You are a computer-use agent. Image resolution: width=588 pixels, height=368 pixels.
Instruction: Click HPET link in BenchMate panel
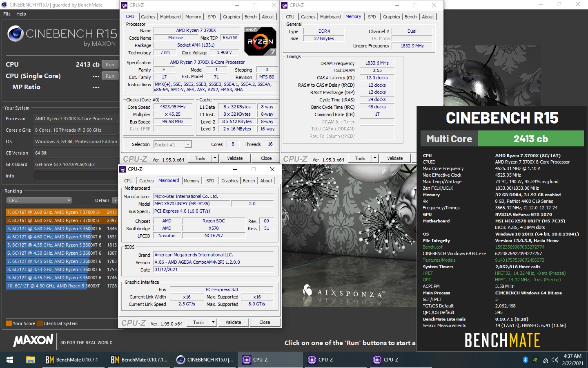[428, 273]
